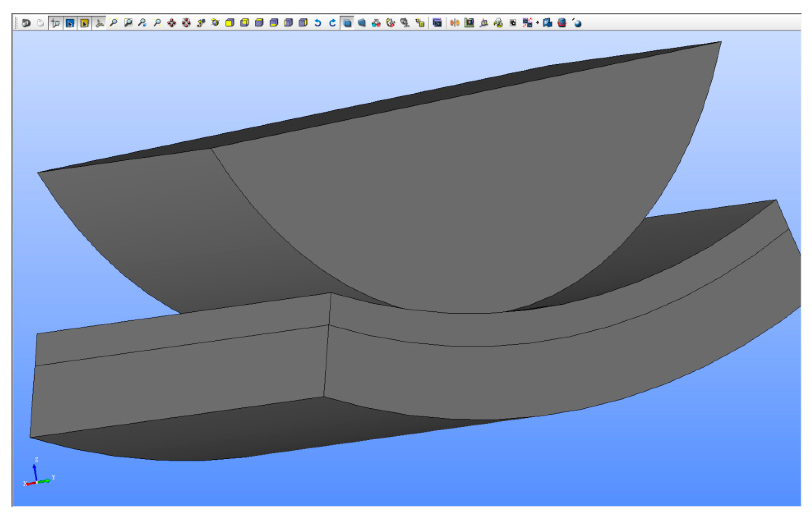Click the Change rotation point icon
The width and height of the screenshot is (812, 518).
[x=201, y=23]
